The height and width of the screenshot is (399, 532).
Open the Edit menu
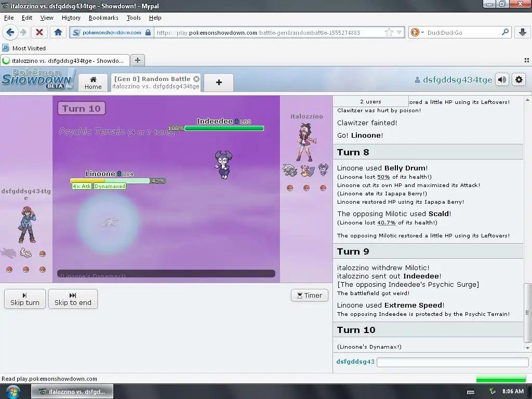[27, 18]
